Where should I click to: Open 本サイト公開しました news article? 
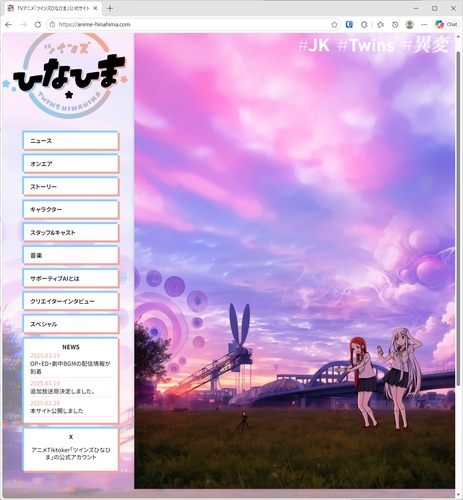57,411
